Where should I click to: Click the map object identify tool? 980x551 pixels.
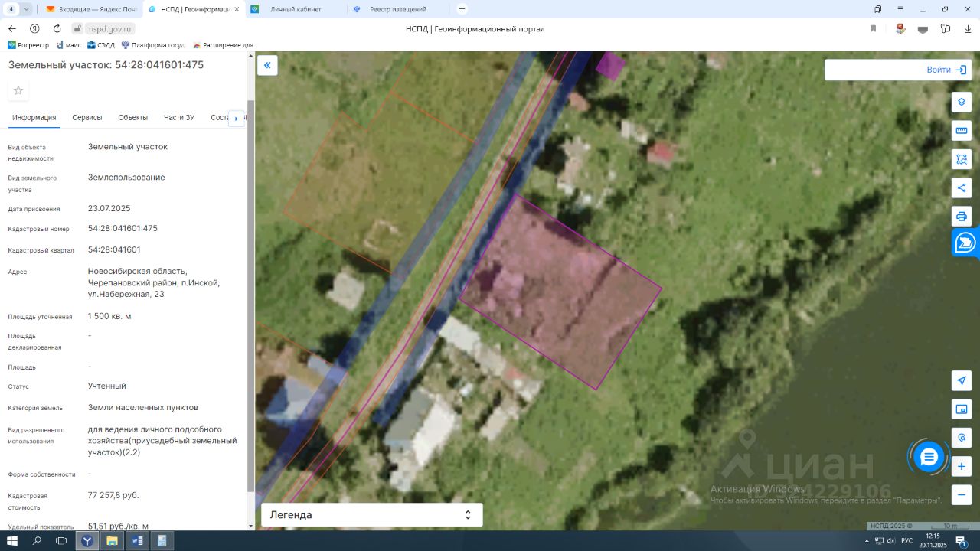[962, 438]
